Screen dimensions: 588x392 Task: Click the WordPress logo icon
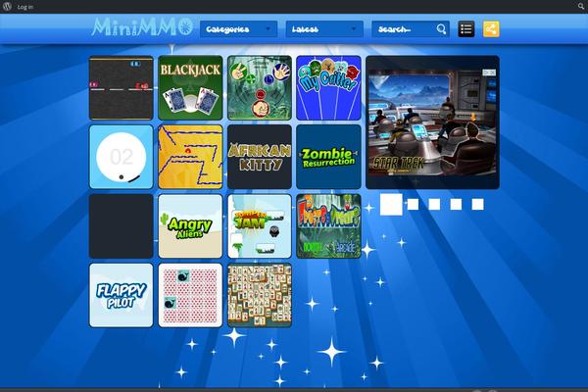click(7, 7)
